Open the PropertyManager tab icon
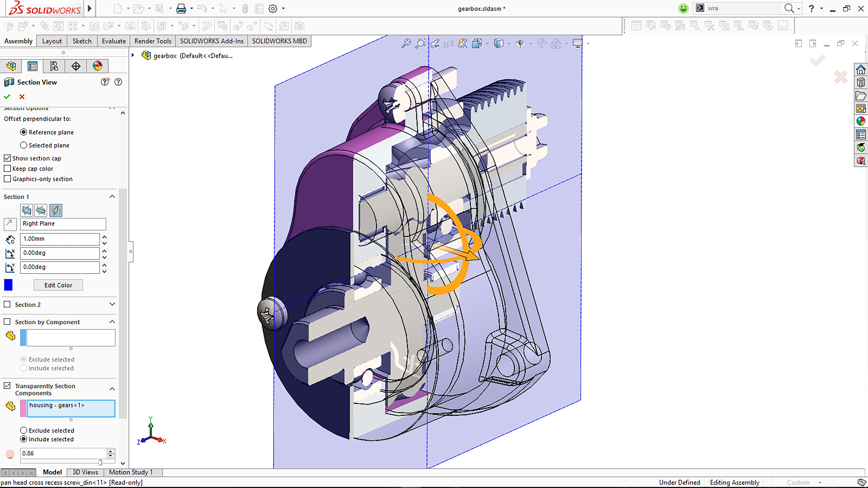868x488 pixels. click(32, 66)
